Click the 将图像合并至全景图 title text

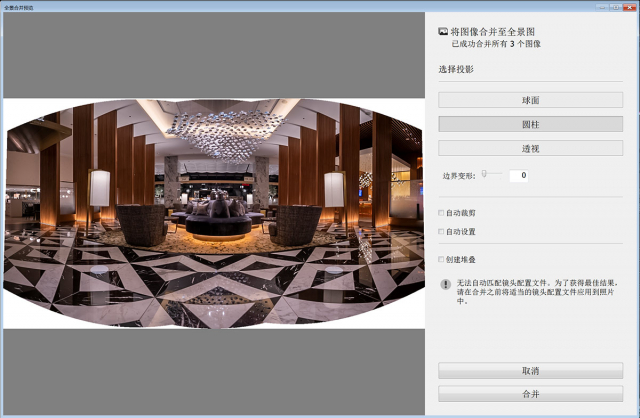[493, 31]
